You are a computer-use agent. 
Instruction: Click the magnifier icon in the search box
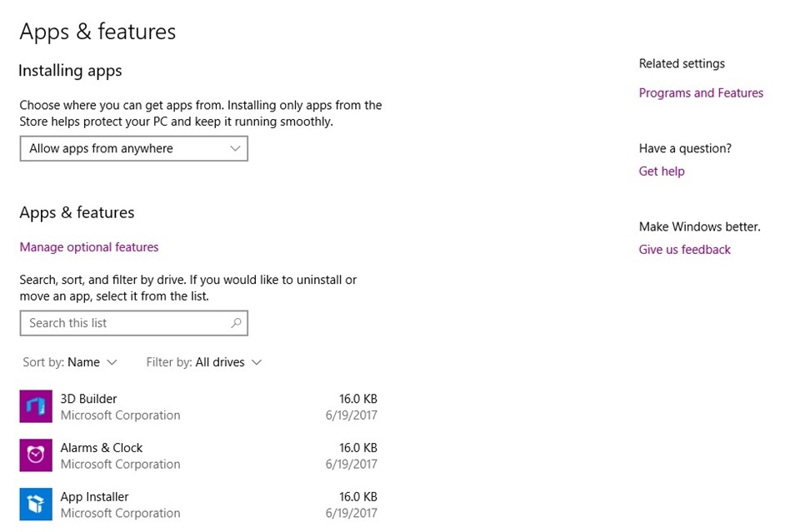236,323
